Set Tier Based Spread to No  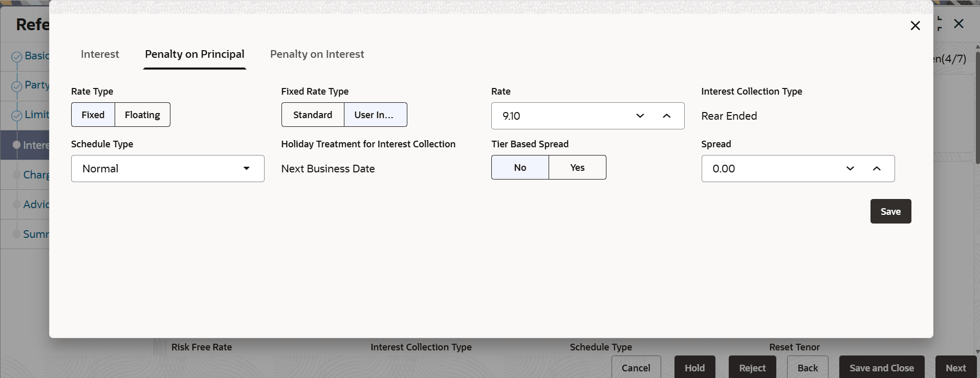(520, 167)
